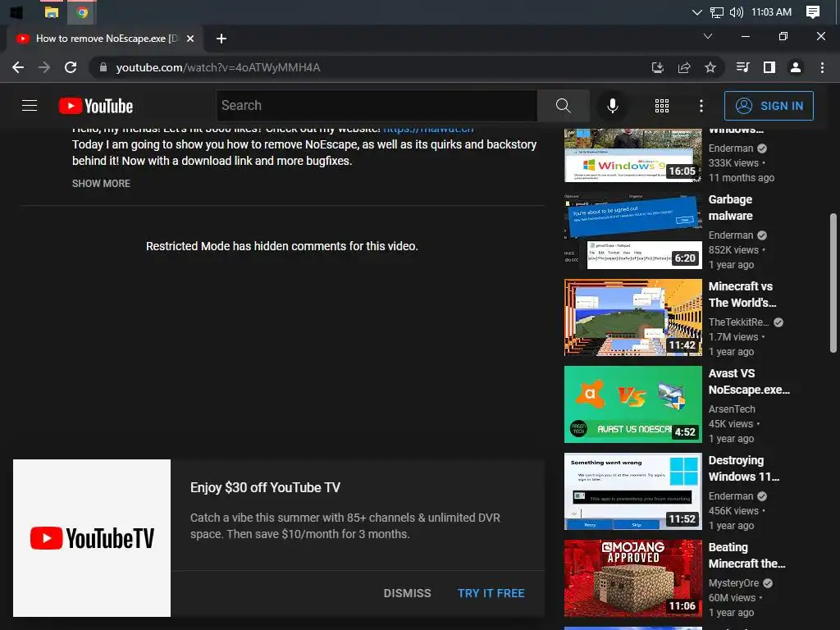The image size is (840, 630).
Task: Open the 11:03 AM clock
Action: 771,11
